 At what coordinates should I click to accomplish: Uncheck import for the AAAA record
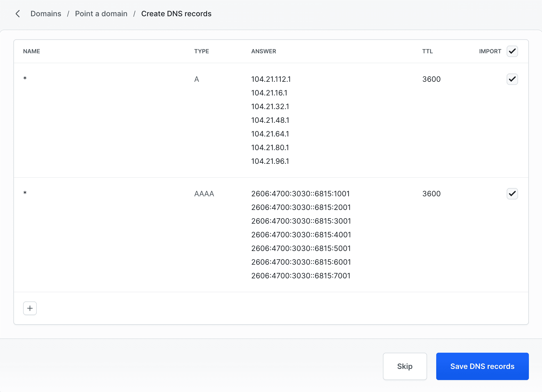pyautogui.click(x=512, y=194)
